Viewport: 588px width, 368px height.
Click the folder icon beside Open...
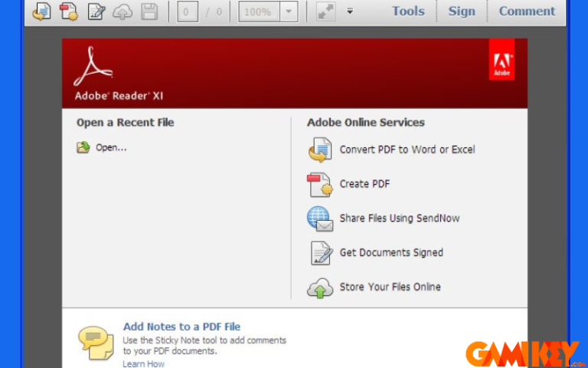click(x=83, y=147)
